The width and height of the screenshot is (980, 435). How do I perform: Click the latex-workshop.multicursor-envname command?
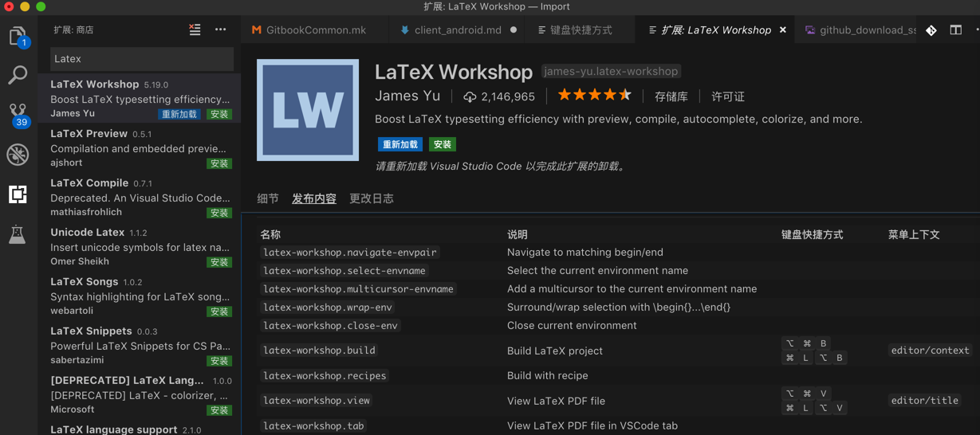(x=359, y=288)
